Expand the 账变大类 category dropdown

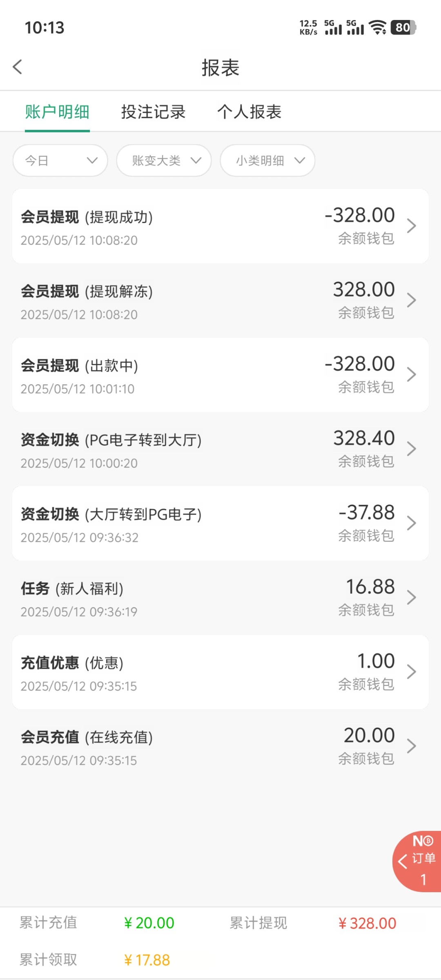[164, 160]
